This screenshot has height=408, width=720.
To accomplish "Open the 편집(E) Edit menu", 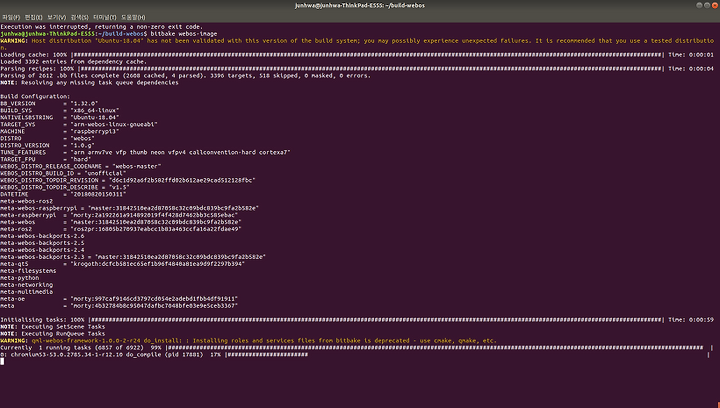I will tap(34, 17).
